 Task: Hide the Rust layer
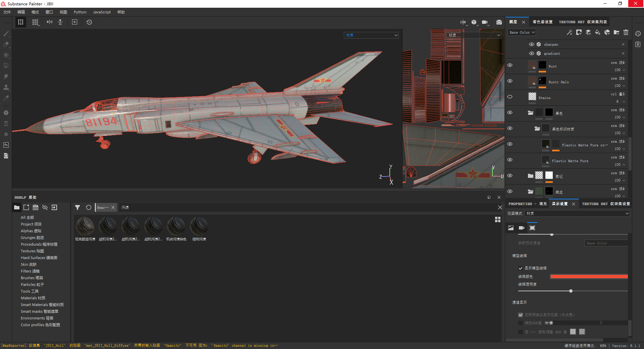tap(510, 65)
